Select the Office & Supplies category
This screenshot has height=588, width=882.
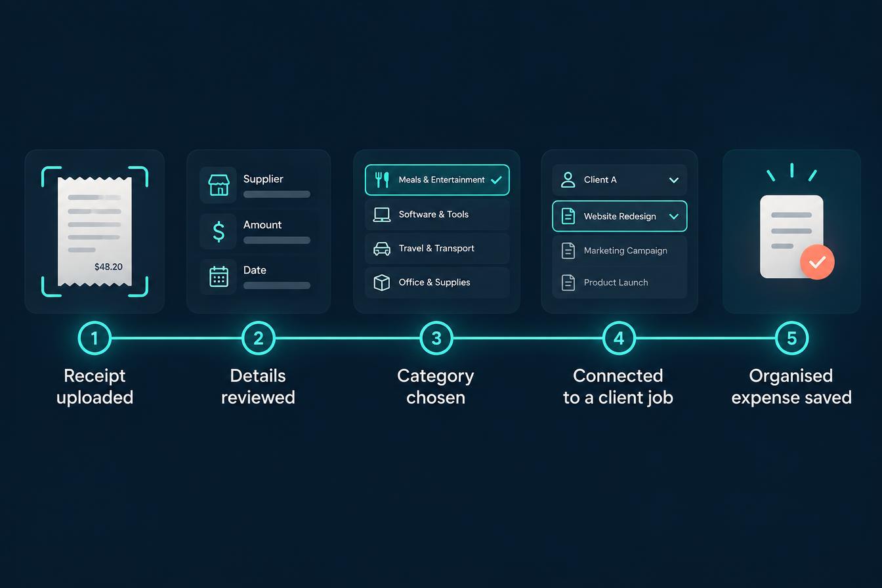437,283
